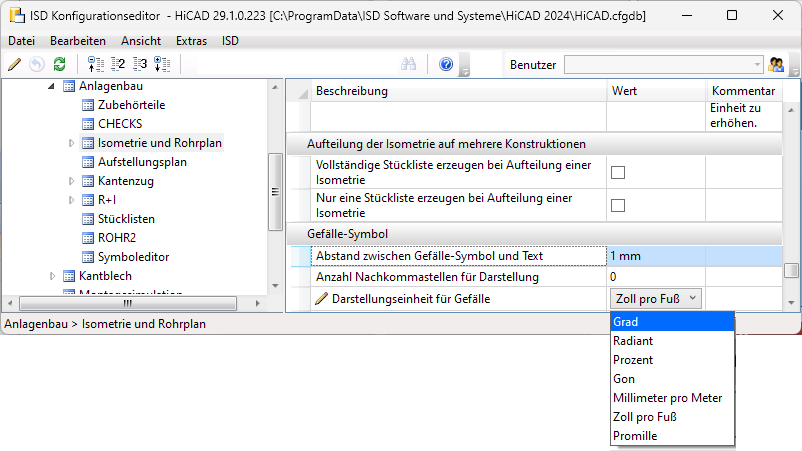Image resolution: width=802 pixels, height=451 pixels.
Task: Click Aufteilung der Isometrie section header
Action: [534, 144]
